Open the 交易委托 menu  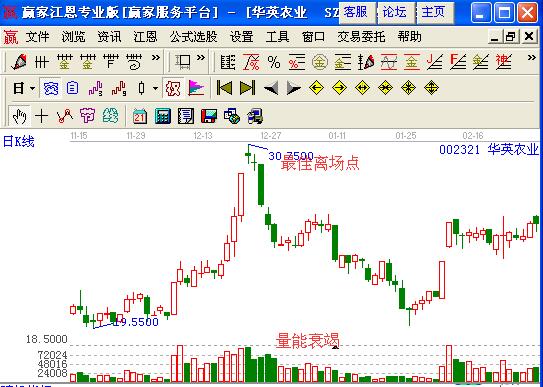pyautogui.click(x=362, y=36)
